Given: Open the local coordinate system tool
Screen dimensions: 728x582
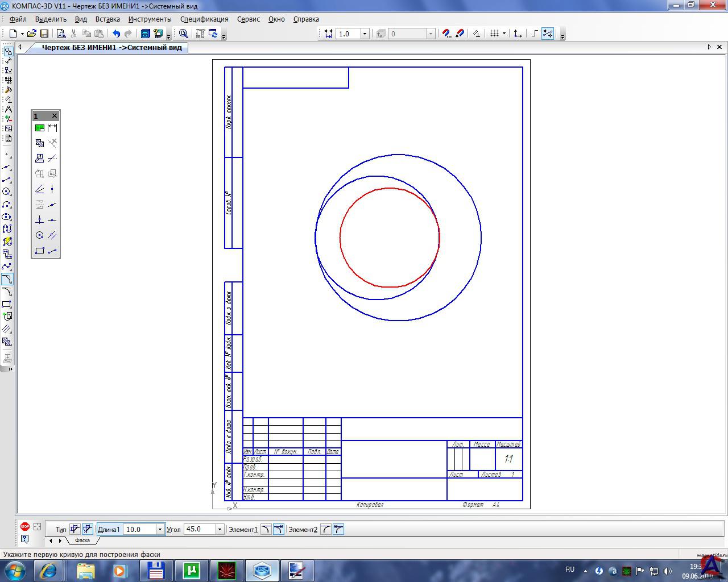Looking at the screenshot, I should tap(518, 34).
